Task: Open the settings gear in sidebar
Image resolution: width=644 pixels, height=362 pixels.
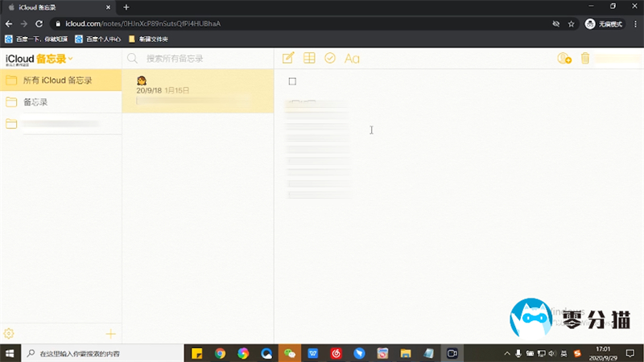Action: (10, 334)
